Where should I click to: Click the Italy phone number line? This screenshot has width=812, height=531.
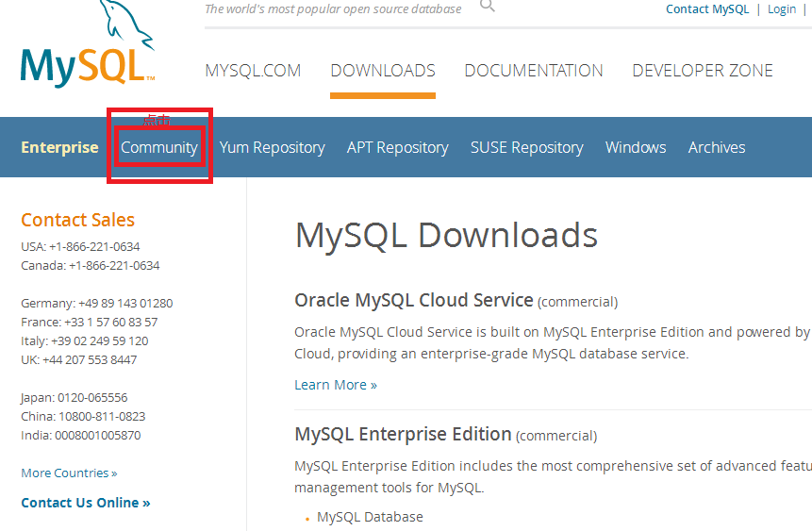85,340
